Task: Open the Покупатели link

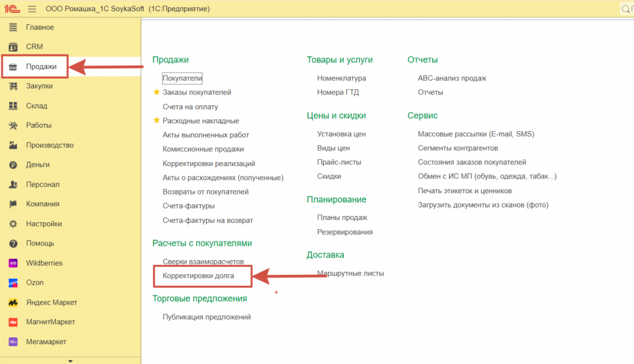Action: (x=183, y=78)
